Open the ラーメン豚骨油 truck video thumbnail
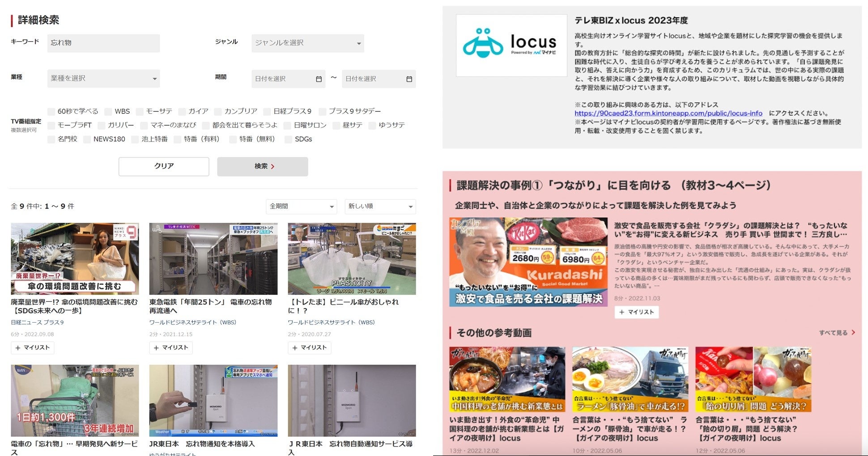Viewport: 868px width, 456px height. point(630,379)
